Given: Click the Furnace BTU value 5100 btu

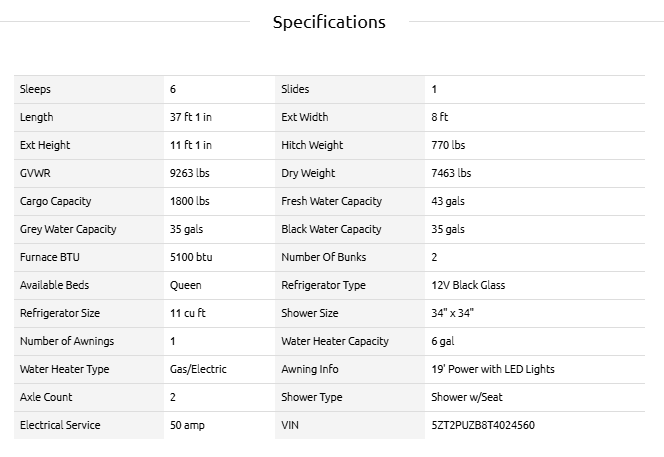Looking at the screenshot, I should 191,257.
